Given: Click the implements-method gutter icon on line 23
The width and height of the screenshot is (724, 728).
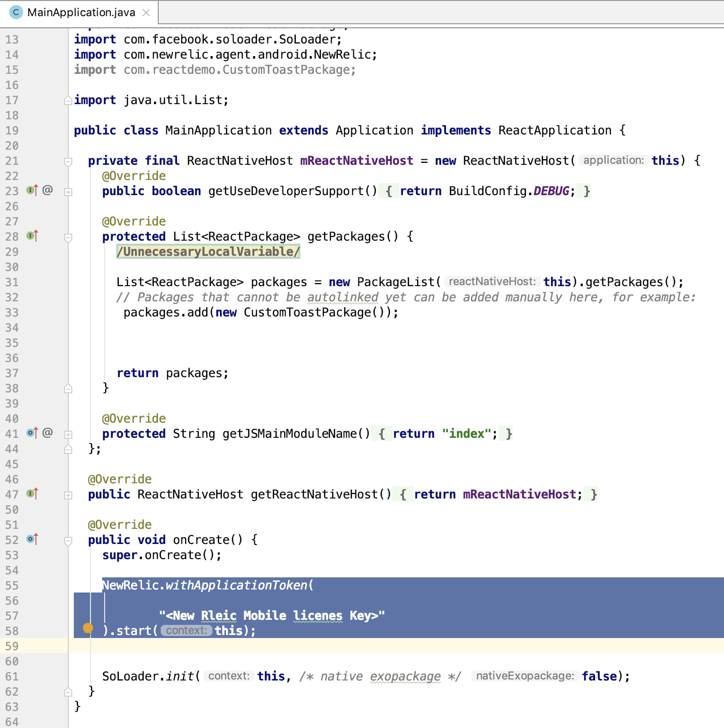Looking at the screenshot, I should pos(32,191).
